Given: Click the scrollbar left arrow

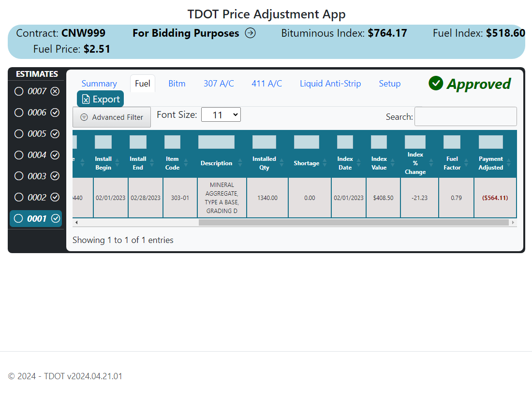Looking at the screenshot, I should tap(77, 222).
